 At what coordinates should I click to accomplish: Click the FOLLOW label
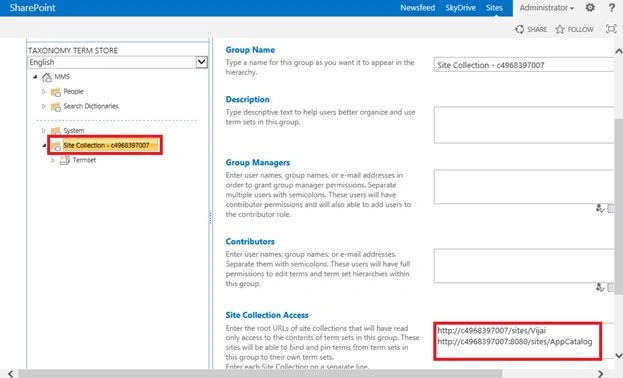[x=580, y=29]
